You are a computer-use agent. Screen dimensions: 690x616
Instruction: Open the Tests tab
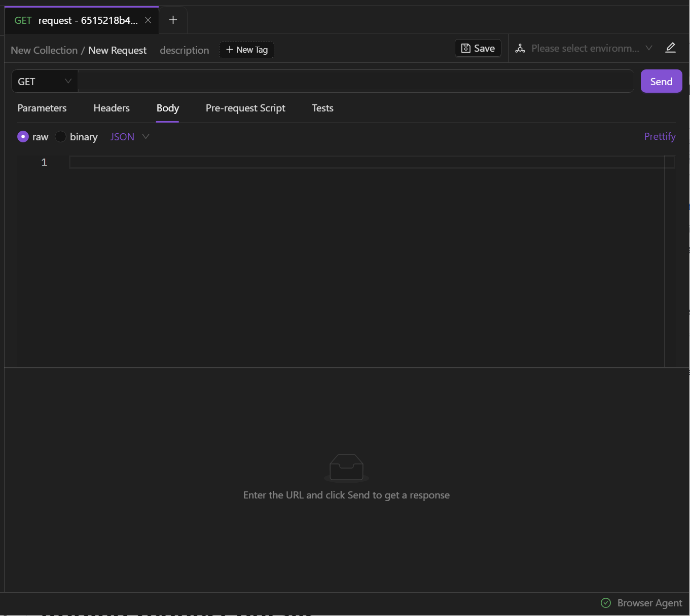[322, 108]
